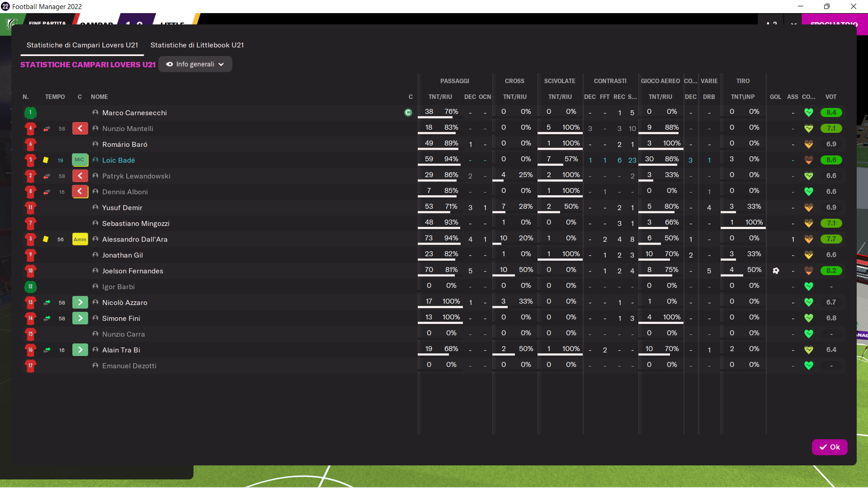Viewport: 868px width, 488px height.
Task: Click Joelson Fernandes's goal ball icon
Action: [776, 271]
